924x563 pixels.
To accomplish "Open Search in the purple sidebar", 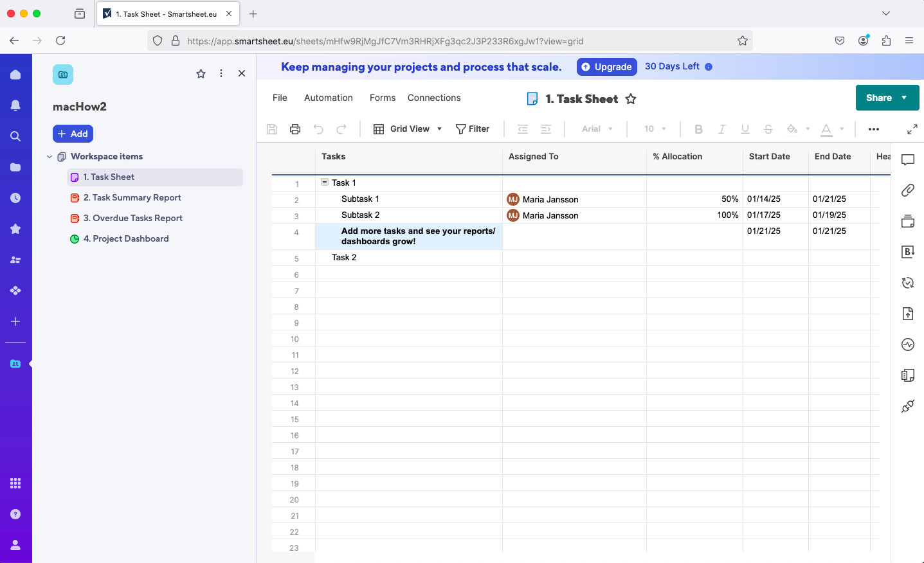I will pos(15,136).
